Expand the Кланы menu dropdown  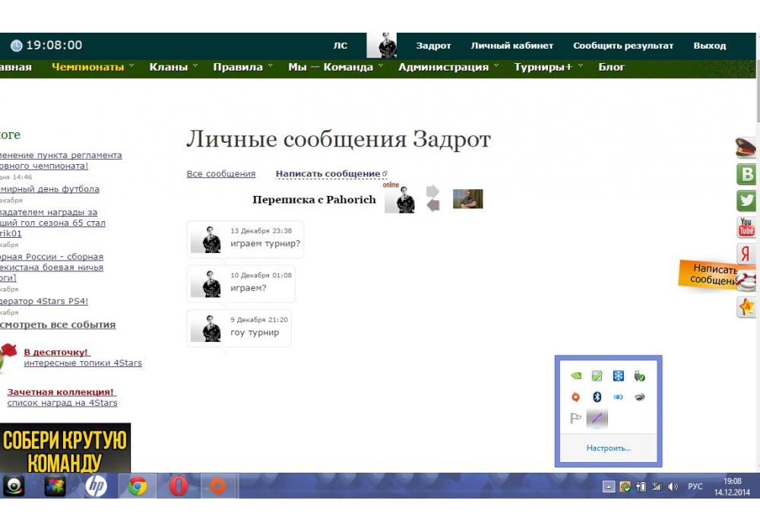click(169, 67)
